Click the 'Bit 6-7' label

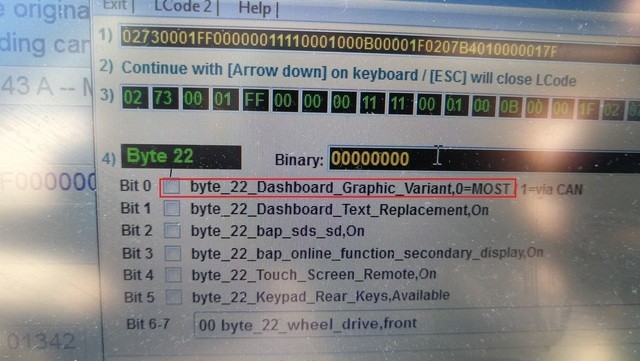point(148,324)
